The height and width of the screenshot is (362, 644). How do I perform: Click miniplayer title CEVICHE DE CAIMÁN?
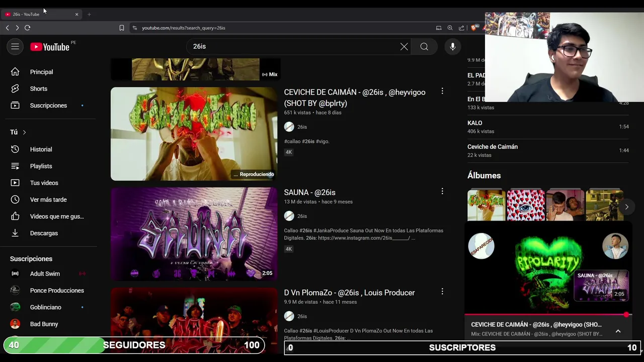click(536, 325)
